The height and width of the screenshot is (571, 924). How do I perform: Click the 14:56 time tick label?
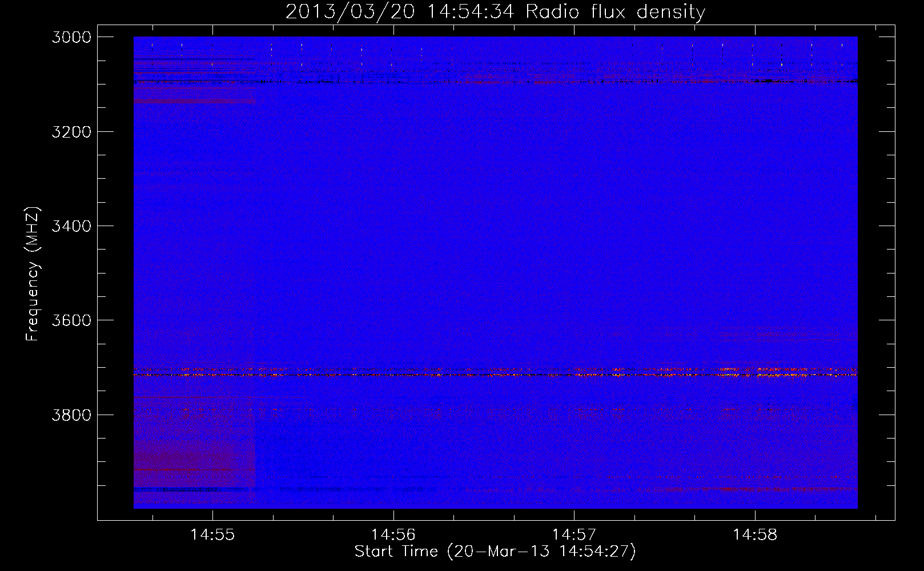click(x=393, y=535)
